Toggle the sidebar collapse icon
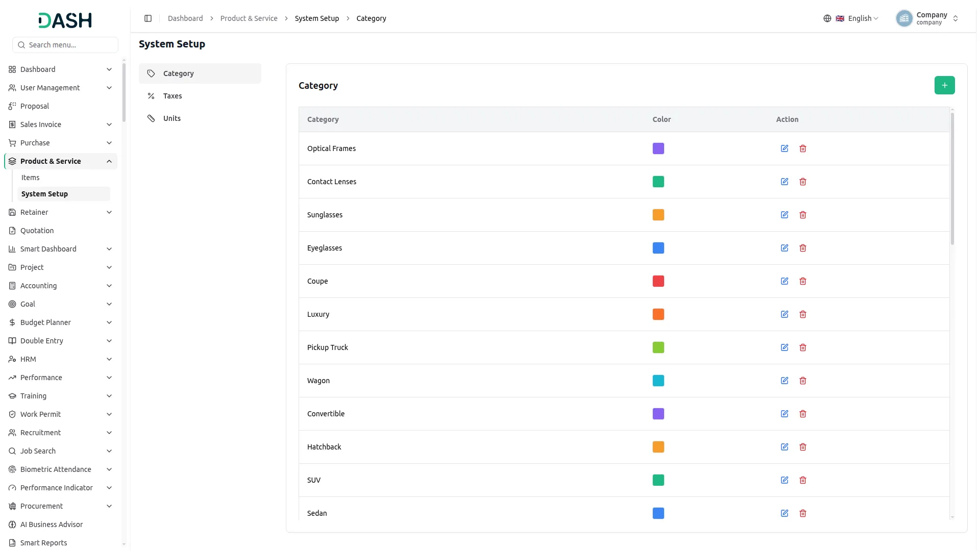This screenshot has width=980, height=551. [148, 18]
